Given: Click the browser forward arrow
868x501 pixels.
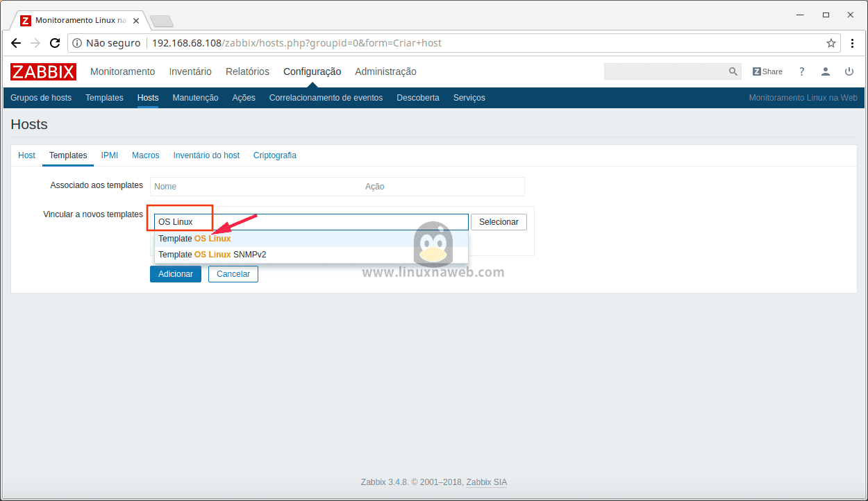Looking at the screenshot, I should coord(35,43).
